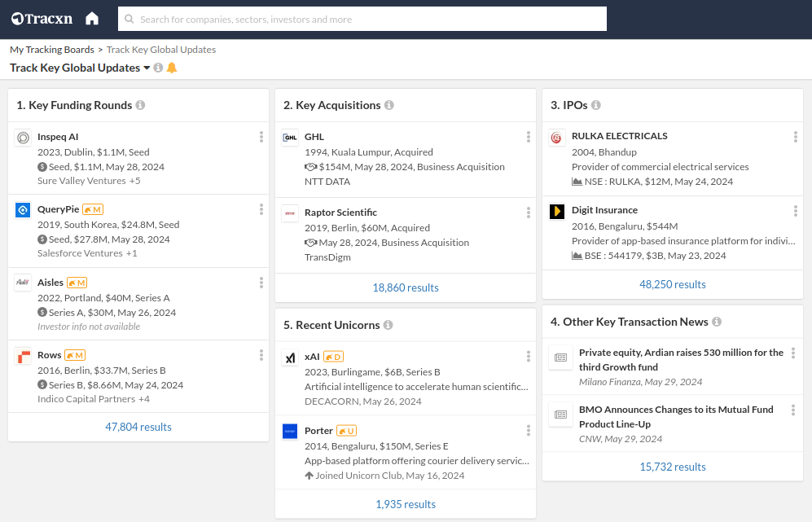View 48,250 results for IPOs

(672, 284)
